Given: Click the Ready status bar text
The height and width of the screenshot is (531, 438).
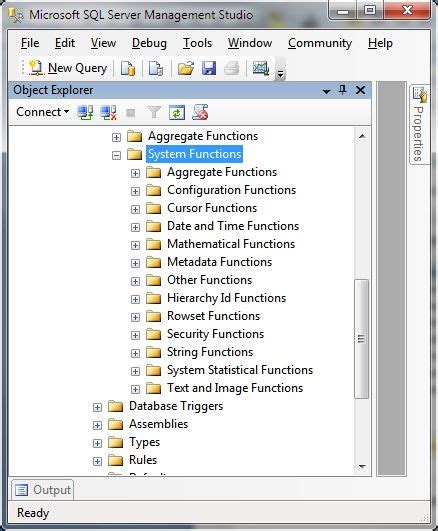Looking at the screenshot, I should point(33,513).
